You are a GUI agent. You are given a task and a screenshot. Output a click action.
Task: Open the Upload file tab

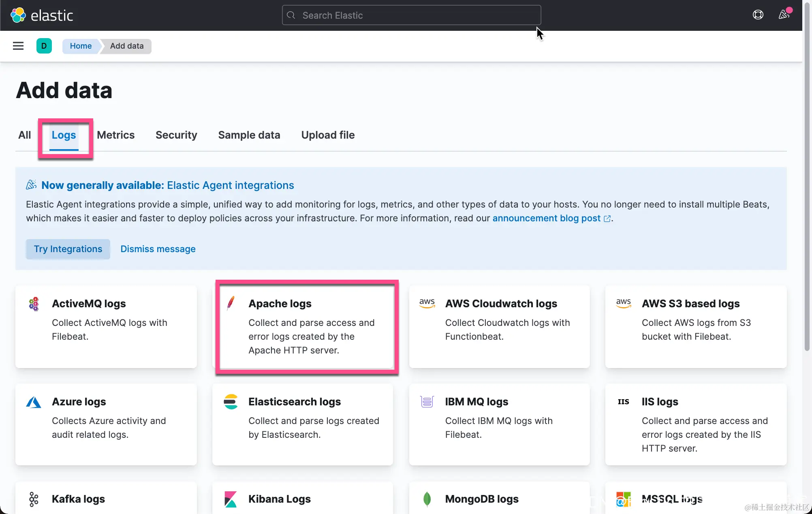(x=328, y=135)
